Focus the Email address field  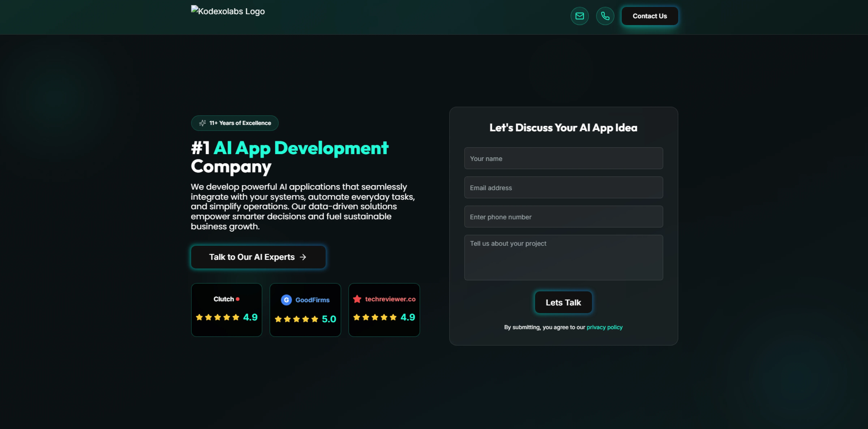tap(563, 188)
